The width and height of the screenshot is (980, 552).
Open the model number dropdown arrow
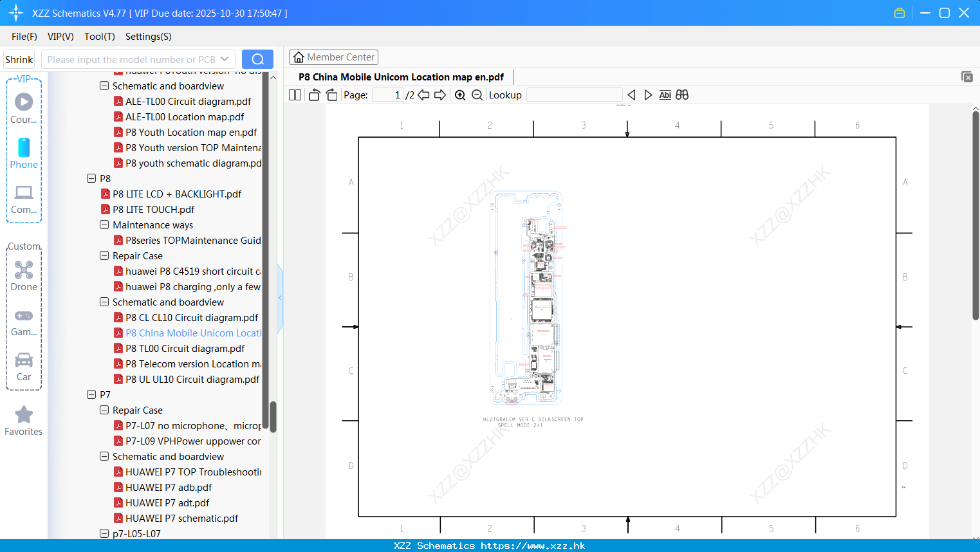coord(225,59)
